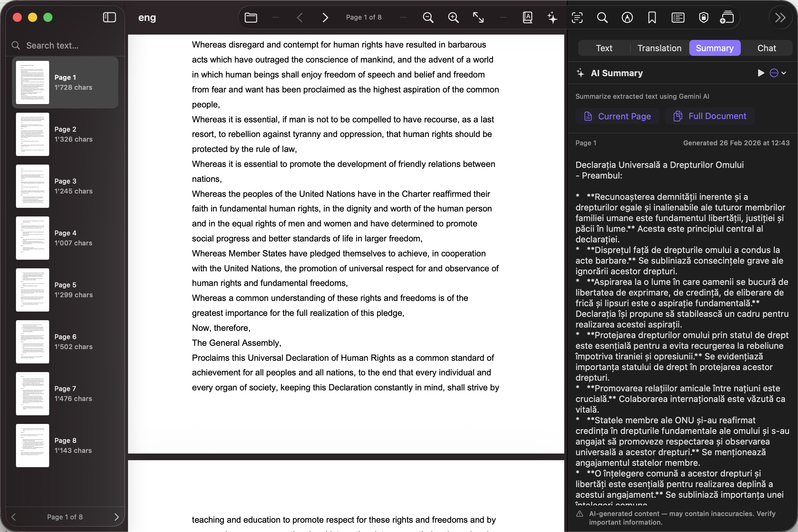
Task: Switch Summary mode to Full Document
Action: 710,116
